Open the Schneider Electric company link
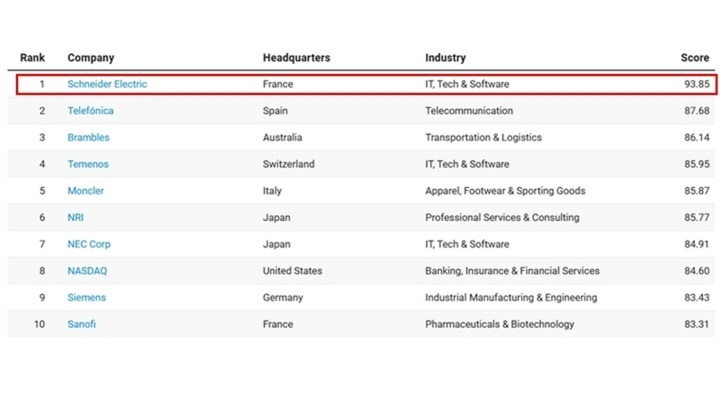 107,84
